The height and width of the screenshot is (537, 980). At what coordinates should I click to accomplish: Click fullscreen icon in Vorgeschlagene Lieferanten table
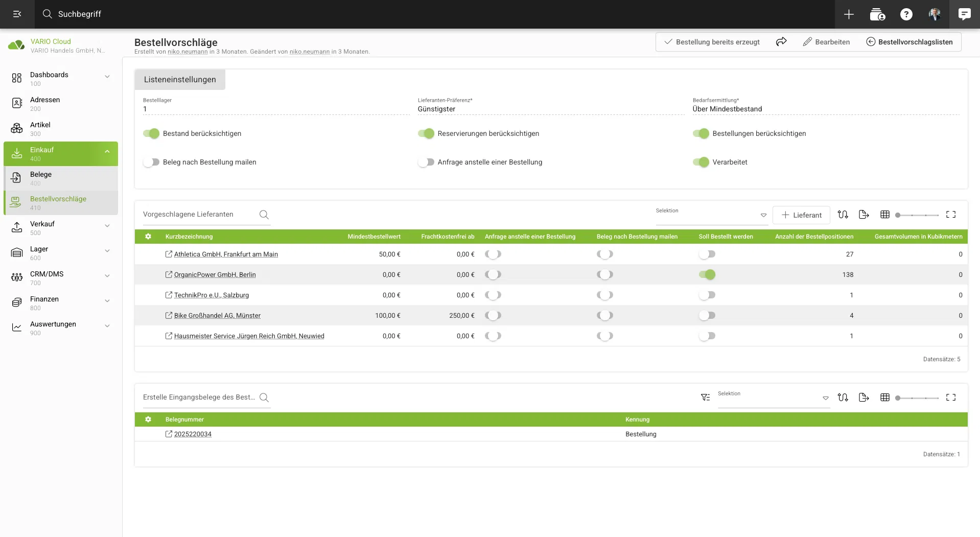(x=951, y=215)
